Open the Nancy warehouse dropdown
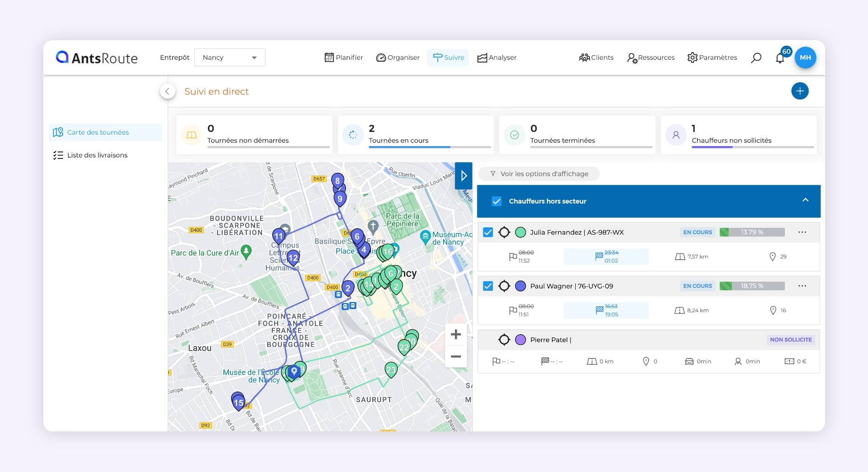Viewport: 868px width, 472px height. (230, 58)
